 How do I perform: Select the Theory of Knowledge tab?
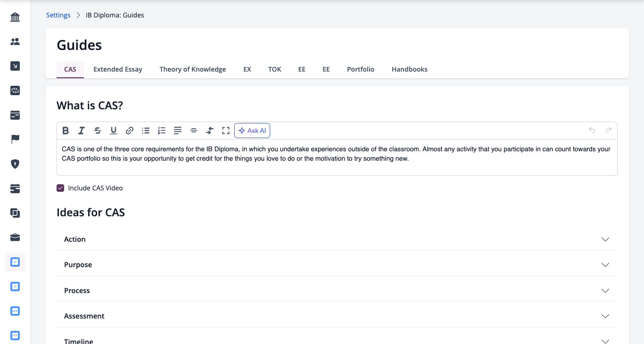193,69
